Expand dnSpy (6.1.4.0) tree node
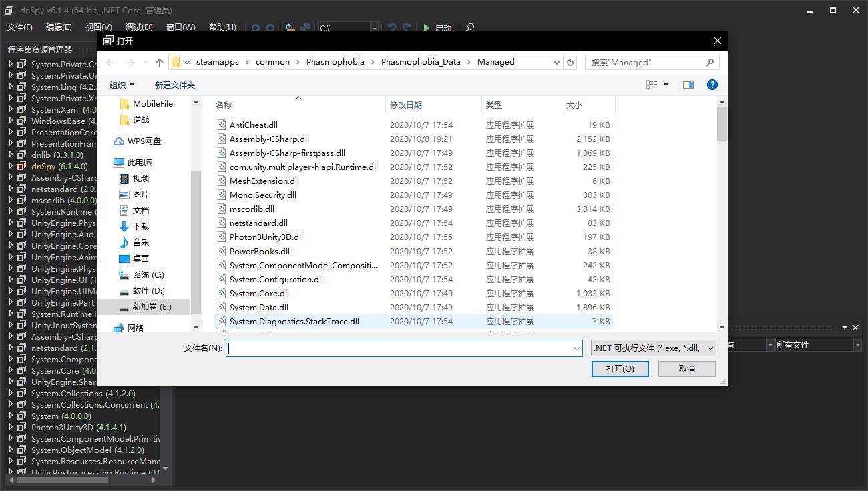This screenshot has height=491, width=868. tap(11, 166)
